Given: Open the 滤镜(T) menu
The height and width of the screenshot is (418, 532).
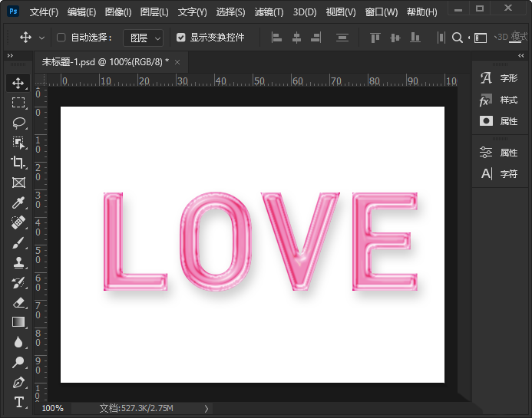Looking at the screenshot, I should [269, 12].
